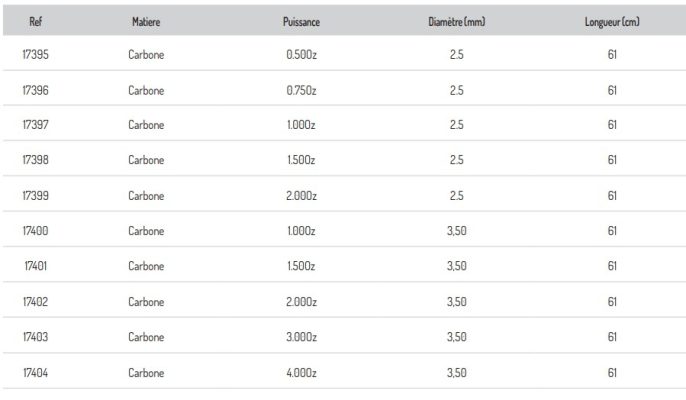Screen dimensions: 686x400
Task: Select reference 17401 cell
Action: click(35, 266)
